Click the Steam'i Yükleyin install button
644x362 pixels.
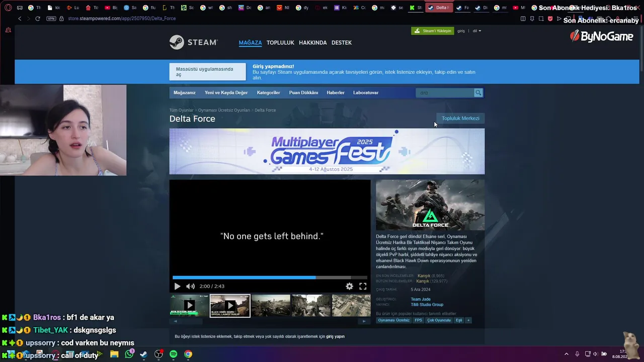point(433,31)
